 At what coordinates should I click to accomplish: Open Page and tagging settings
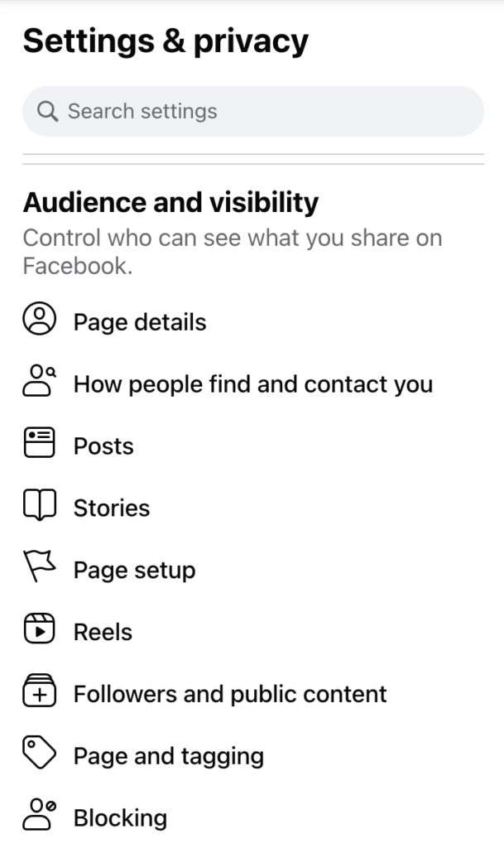tap(169, 756)
